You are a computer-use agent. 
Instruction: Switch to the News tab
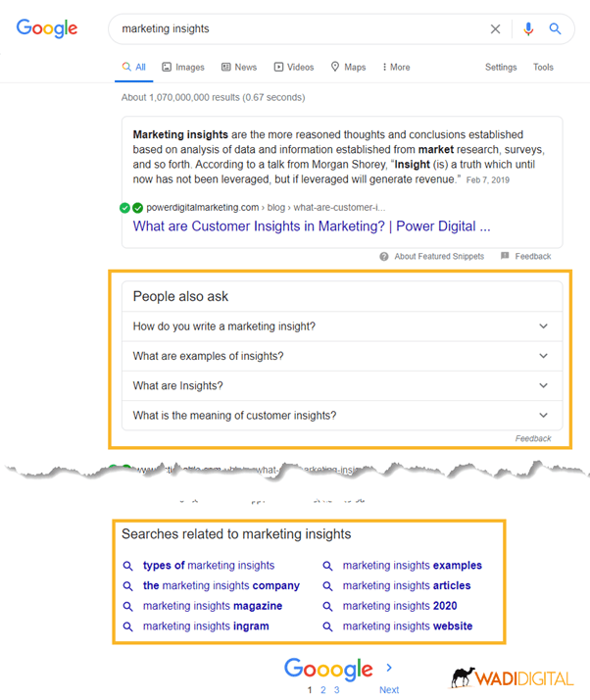(239, 67)
